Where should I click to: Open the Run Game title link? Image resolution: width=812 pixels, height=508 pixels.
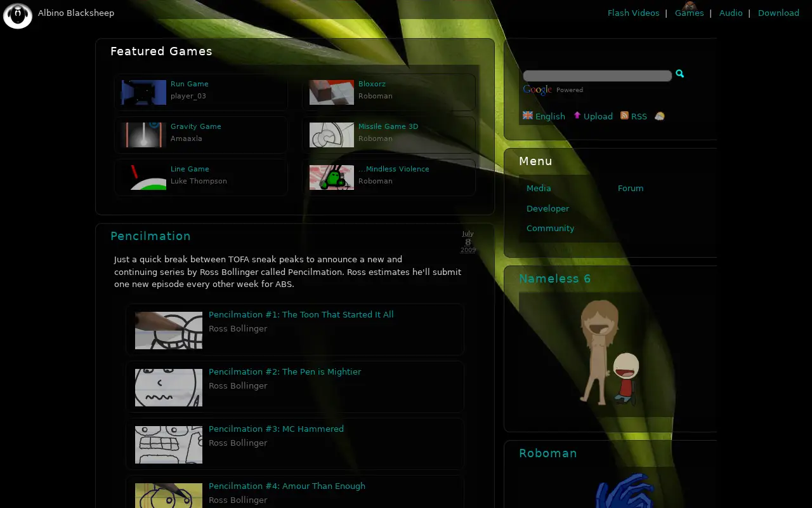coord(190,84)
